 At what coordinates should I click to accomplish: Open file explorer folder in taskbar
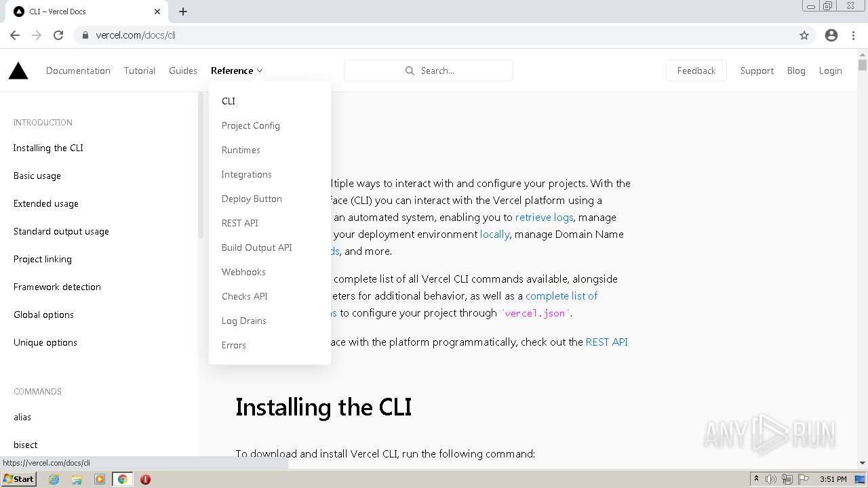tap(77, 479)
